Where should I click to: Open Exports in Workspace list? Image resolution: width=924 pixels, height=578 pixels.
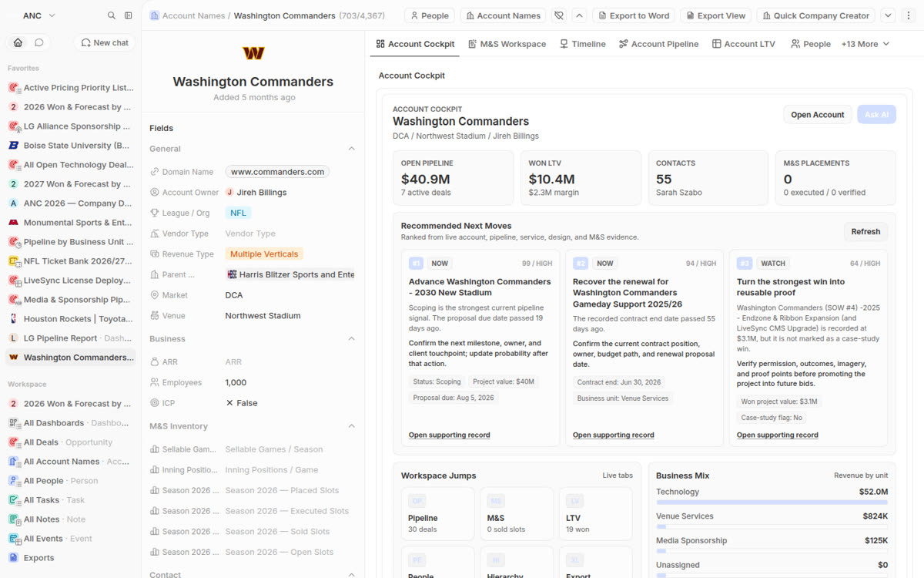[x=71, y=558]
